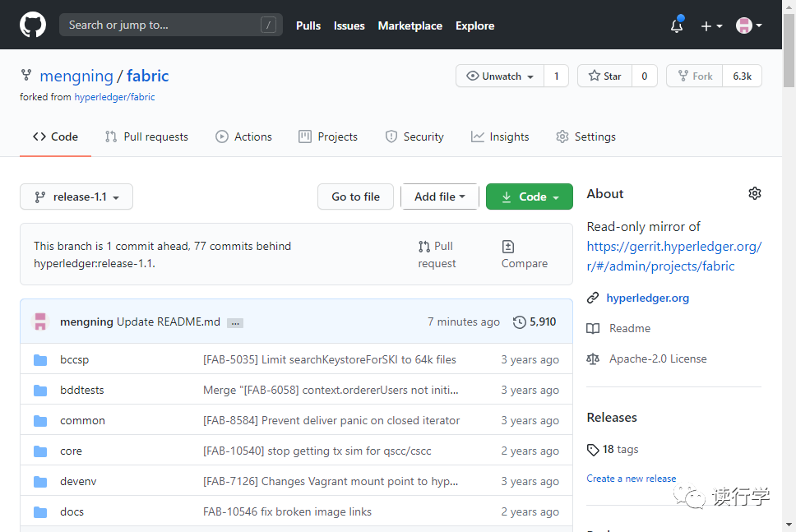Switch to the Actions tab
The height and width of the screenshot is (532, 796).
[x=243, y=136]
